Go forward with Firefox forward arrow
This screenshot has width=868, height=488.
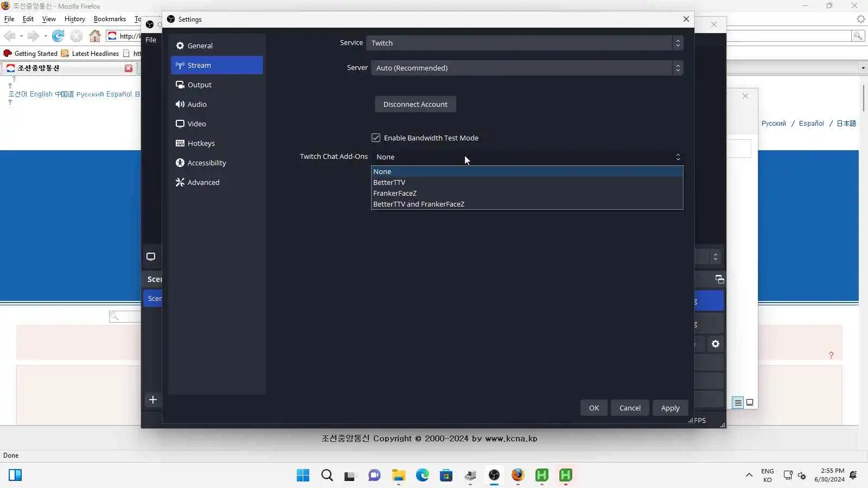point(34,36)
